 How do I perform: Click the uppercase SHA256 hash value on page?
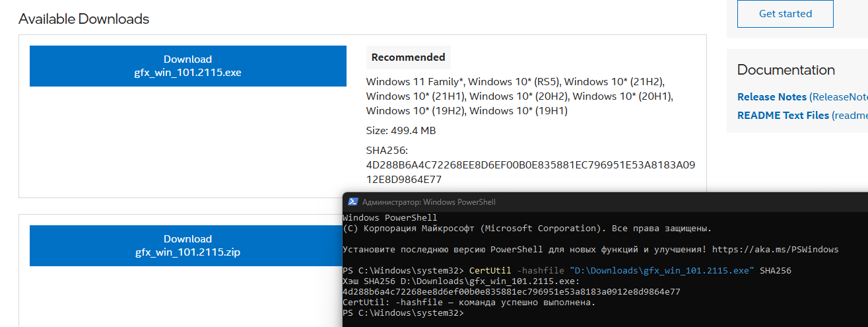pyautogui.click(x=530, y=172)
